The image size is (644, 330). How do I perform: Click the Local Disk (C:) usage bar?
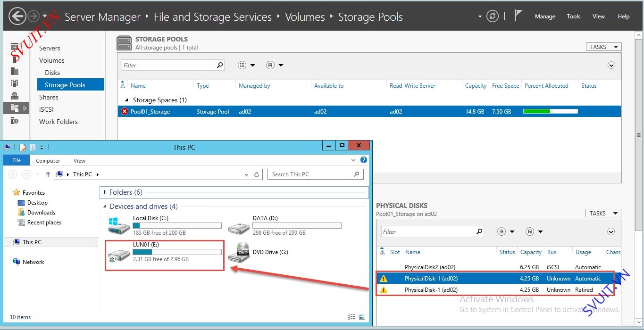[177, 226]
